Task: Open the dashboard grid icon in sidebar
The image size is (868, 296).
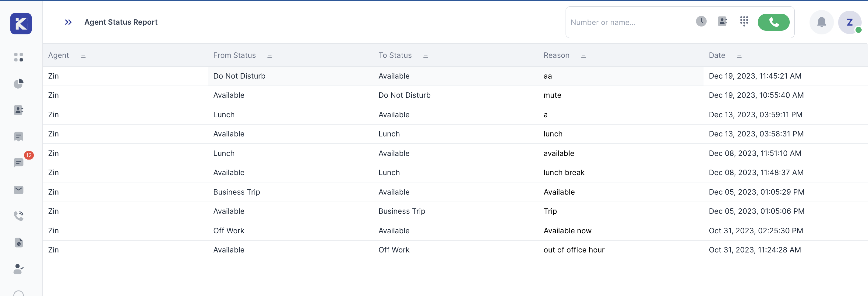Action: pos(19,57)
